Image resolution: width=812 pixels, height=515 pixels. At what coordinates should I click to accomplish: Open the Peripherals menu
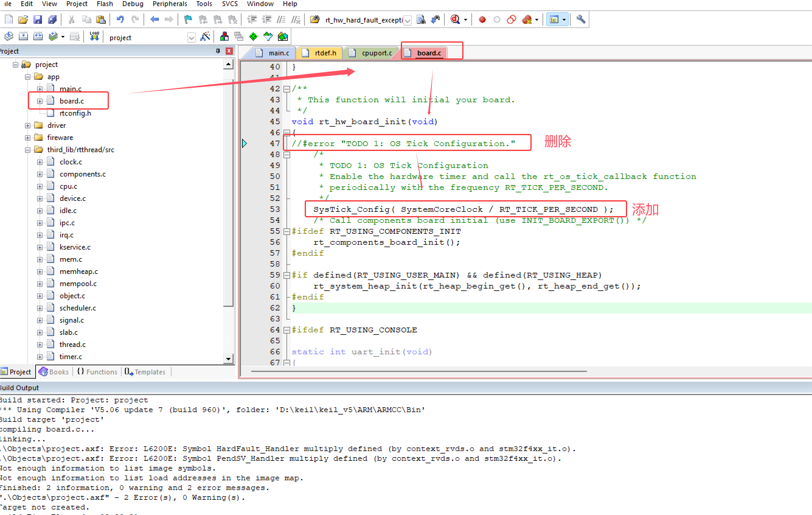[x=170, y=4]
